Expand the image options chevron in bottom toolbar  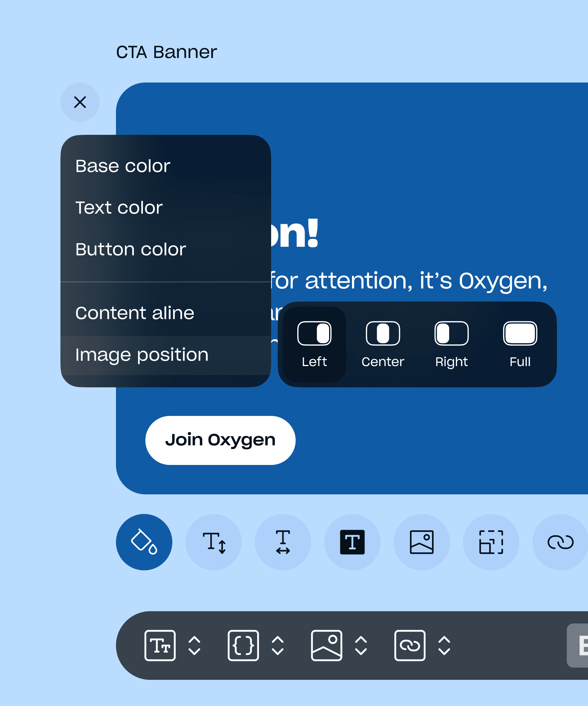coord(361,646)
